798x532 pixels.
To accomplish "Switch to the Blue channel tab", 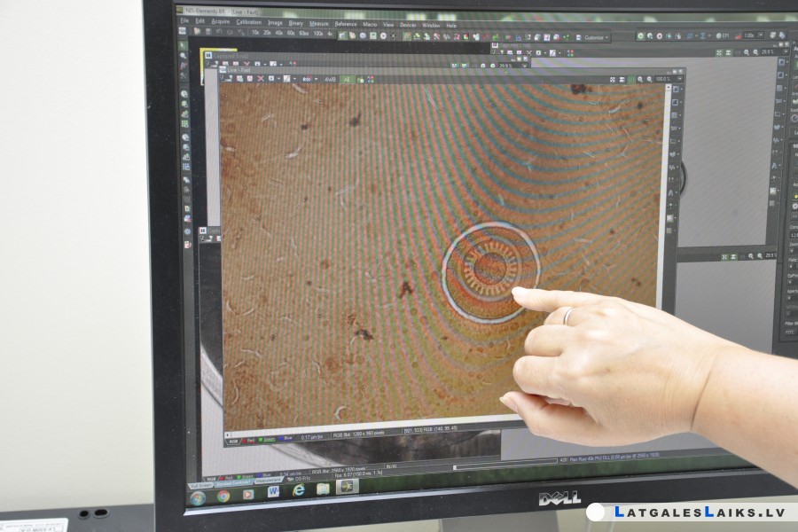I will coord(285,438).
